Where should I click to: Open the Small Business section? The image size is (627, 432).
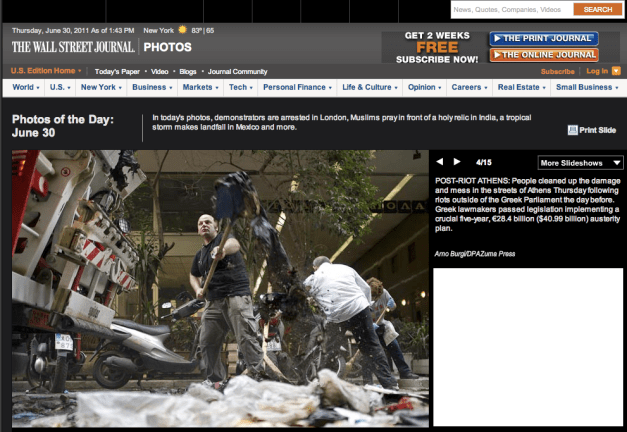[x=586, y=87]
